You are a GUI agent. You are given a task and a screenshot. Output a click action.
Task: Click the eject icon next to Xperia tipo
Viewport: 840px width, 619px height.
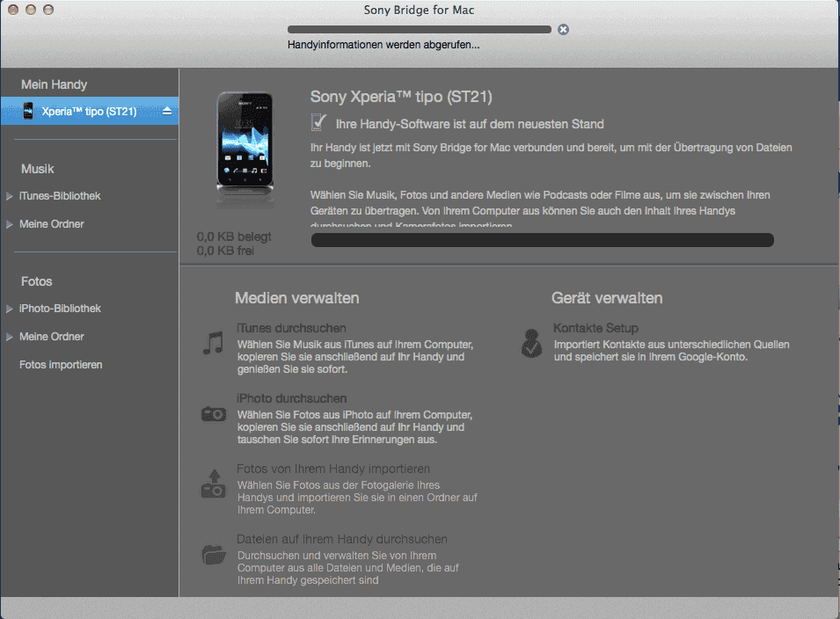click(x=167, y=111)
